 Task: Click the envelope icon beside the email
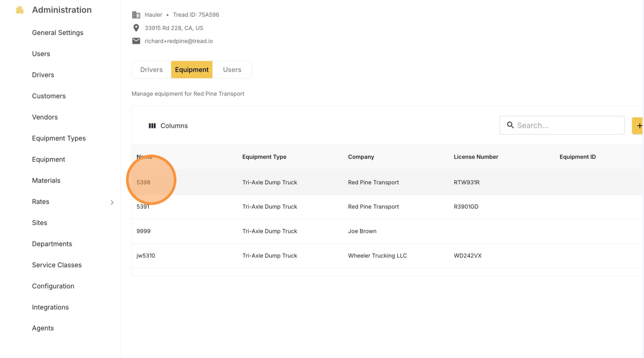coord(136,41)
